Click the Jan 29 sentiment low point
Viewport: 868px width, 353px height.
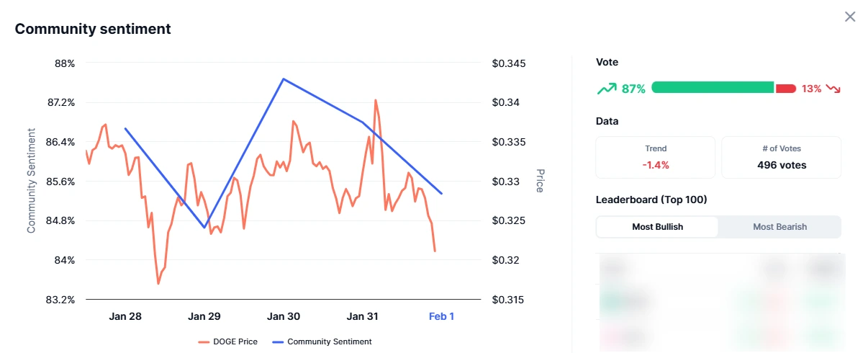[204, 228]
